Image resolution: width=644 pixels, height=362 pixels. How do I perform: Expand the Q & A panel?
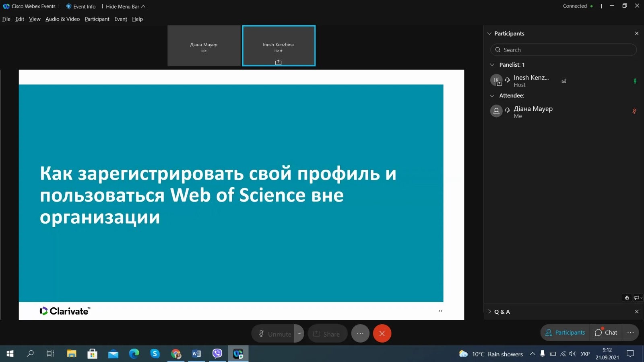tap(489, 312)
